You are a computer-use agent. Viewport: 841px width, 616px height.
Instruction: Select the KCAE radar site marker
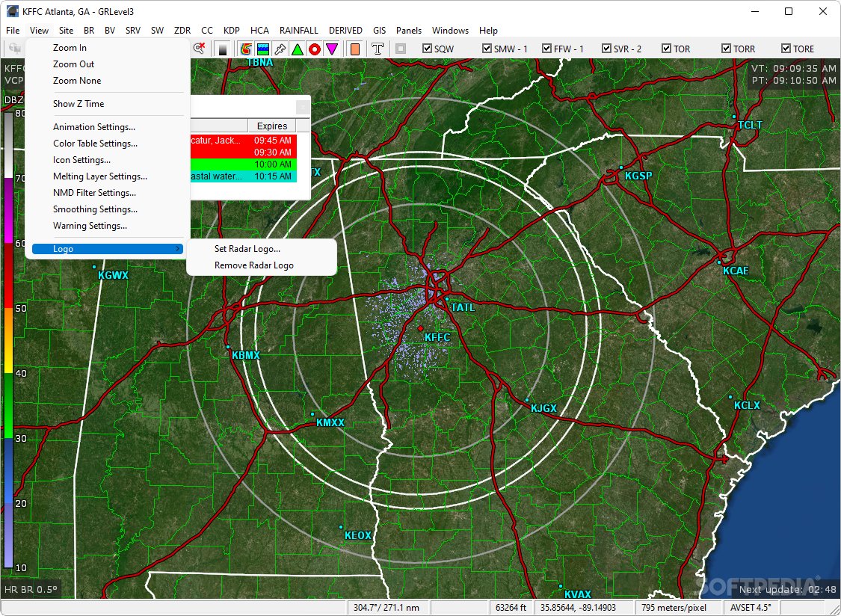click(x=719, y=262)
